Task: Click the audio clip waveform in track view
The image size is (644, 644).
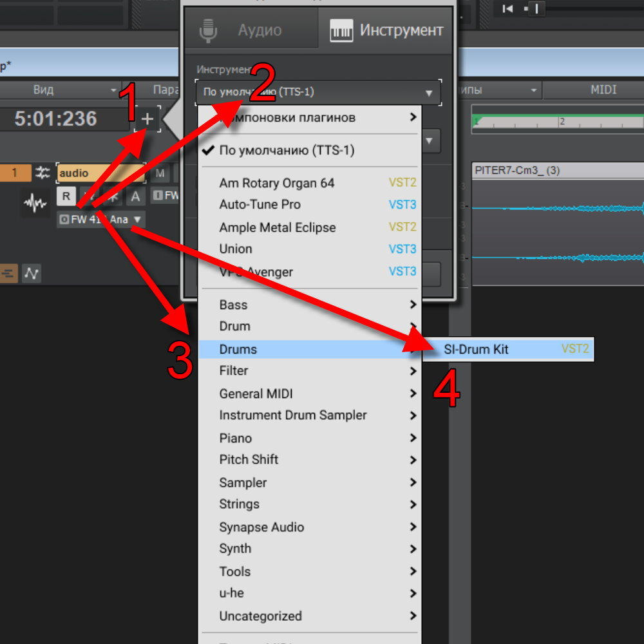Action: click(x=558, y=232)
